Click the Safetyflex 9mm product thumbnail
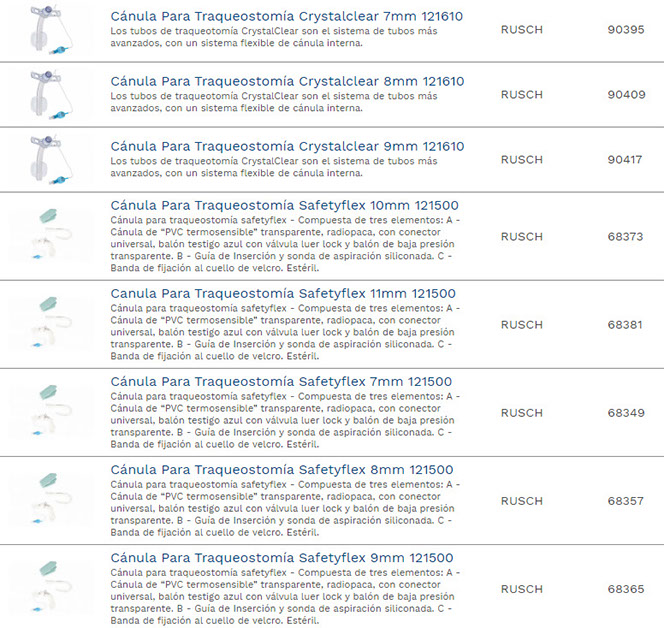This screenshot has height=628, width=664. [48, 589]
